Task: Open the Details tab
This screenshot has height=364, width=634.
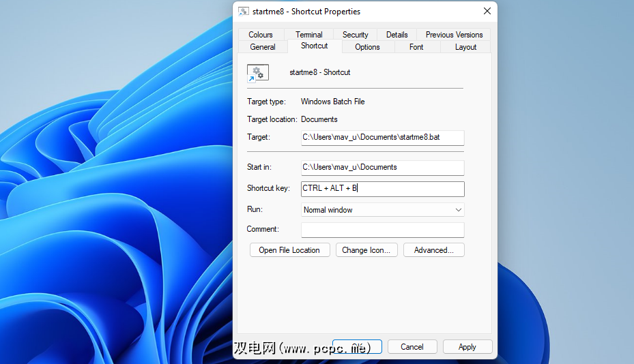Action: [x=397, y=35]
